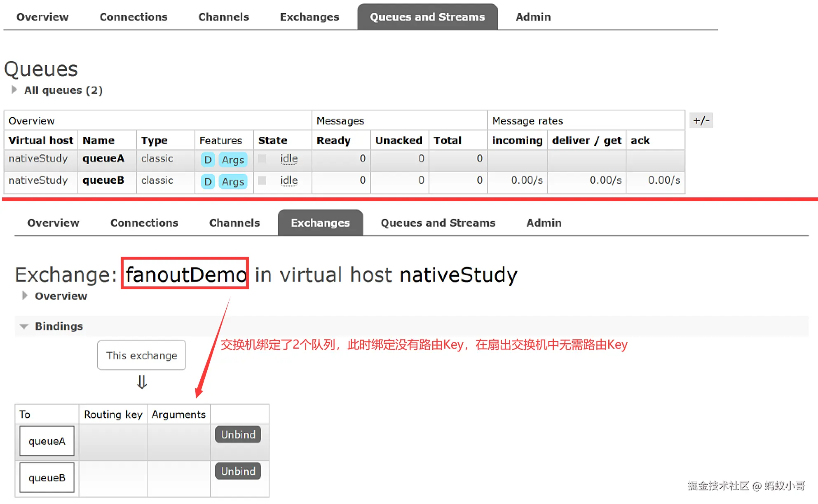Click the D durable badge for queueA
Viewport: 818px width, 504px height.
pos(208,160)
